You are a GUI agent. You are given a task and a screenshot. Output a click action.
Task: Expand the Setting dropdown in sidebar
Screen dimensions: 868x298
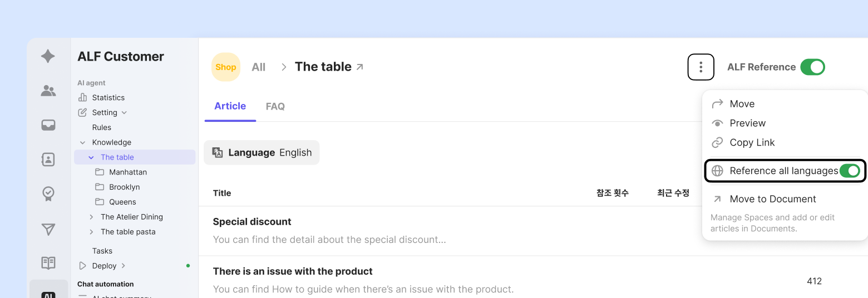(124, 112)
